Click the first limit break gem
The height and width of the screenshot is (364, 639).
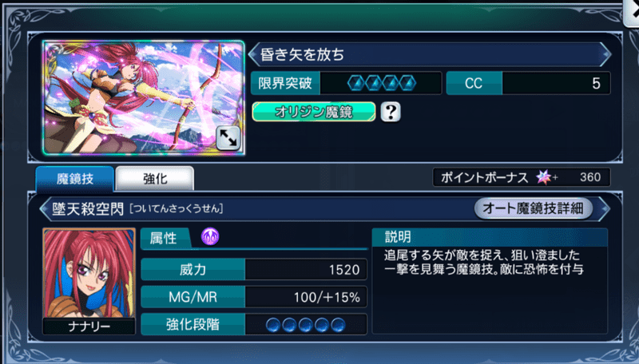356,84
